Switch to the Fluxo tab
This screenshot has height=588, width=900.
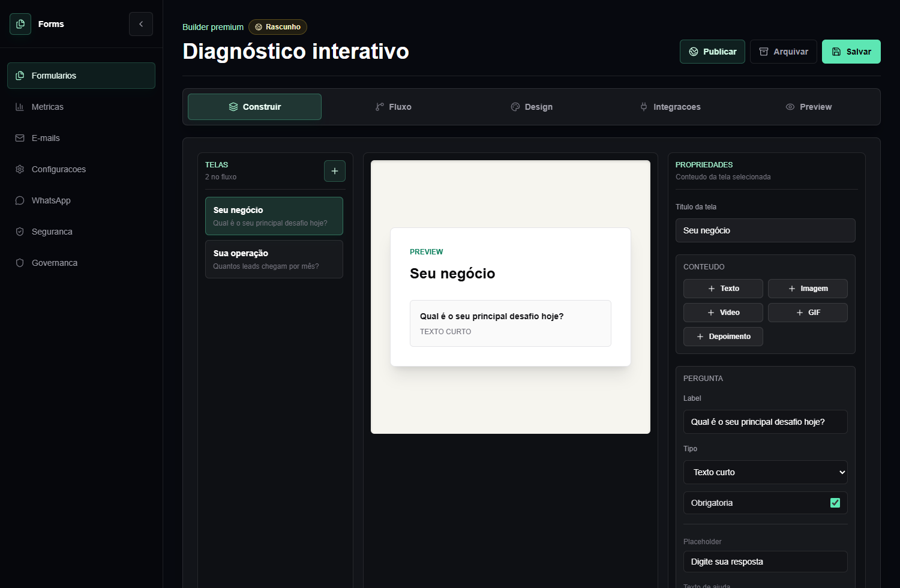(x=393, y=107)
